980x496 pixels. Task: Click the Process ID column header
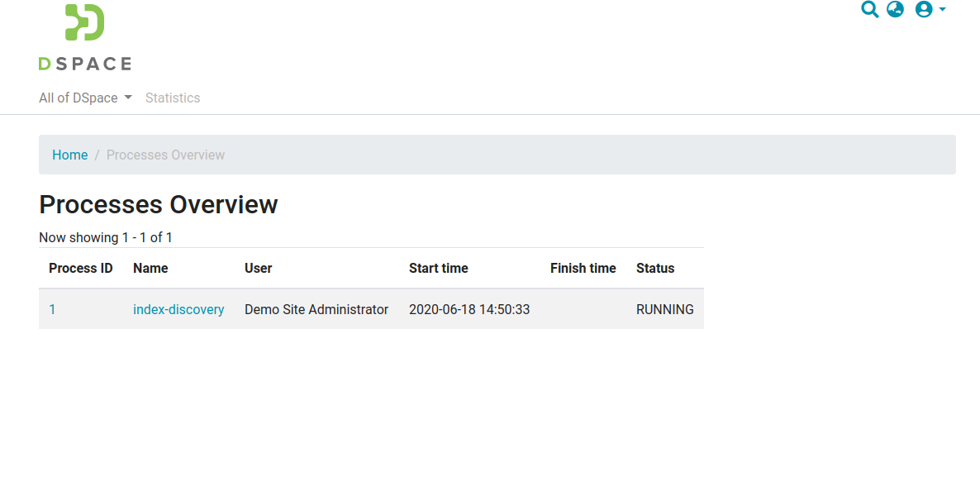click(81, 269)
